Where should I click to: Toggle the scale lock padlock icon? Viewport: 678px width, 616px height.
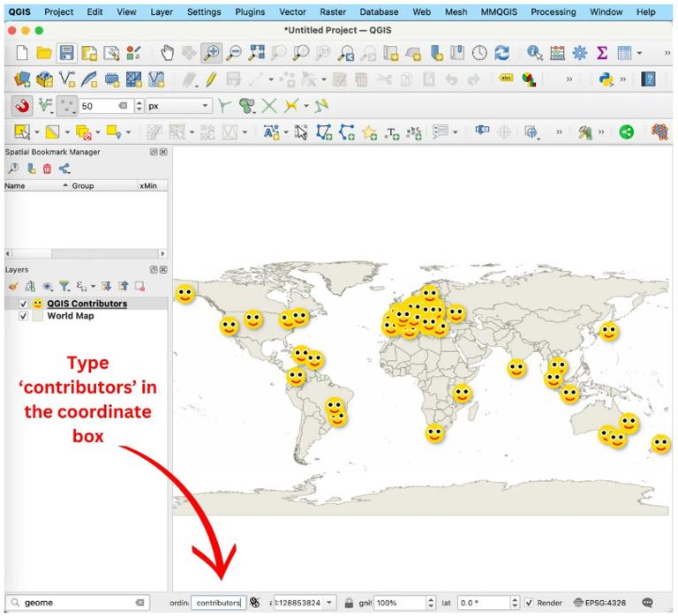(349, 602)
